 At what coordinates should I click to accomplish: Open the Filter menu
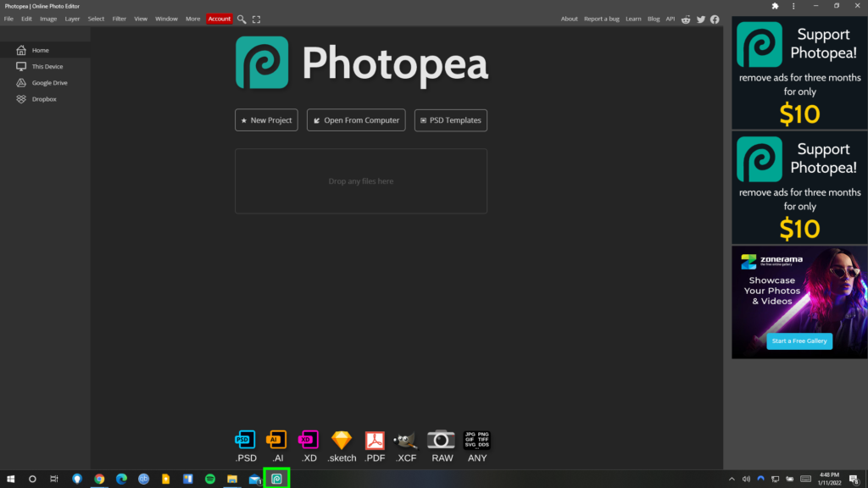coord(119,18)
